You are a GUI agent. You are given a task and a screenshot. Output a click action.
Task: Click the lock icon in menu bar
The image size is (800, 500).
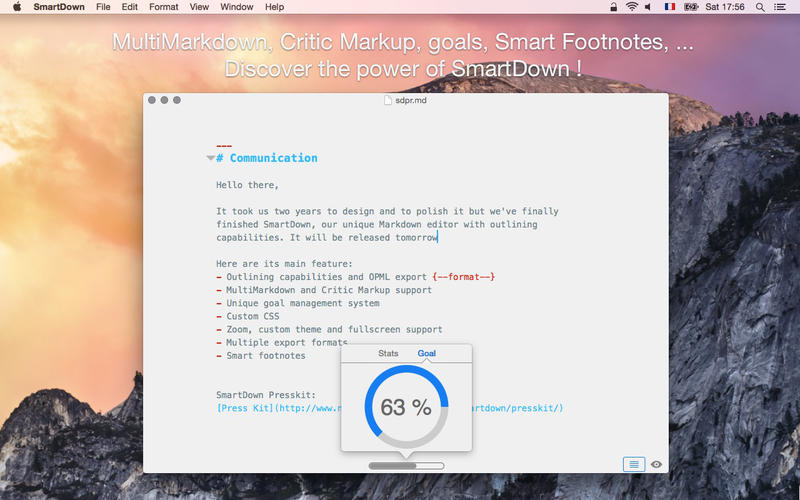click(x=613, y=7)
